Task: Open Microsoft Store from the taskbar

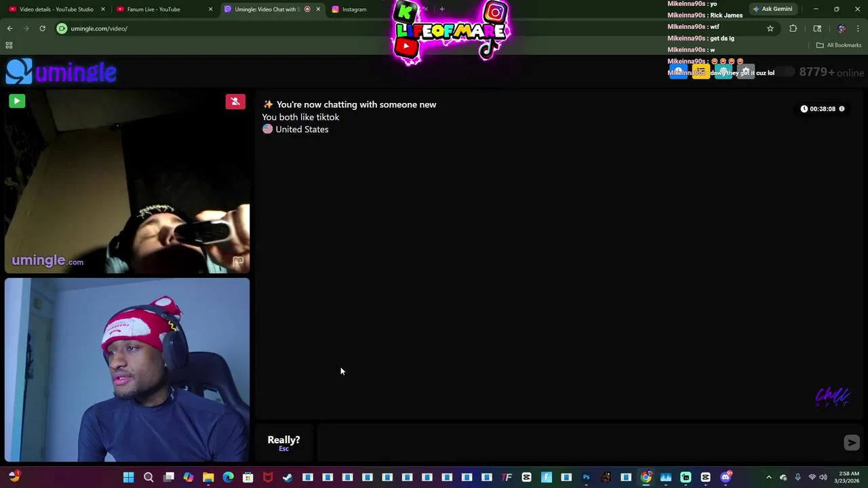Action: click(248, 477)
